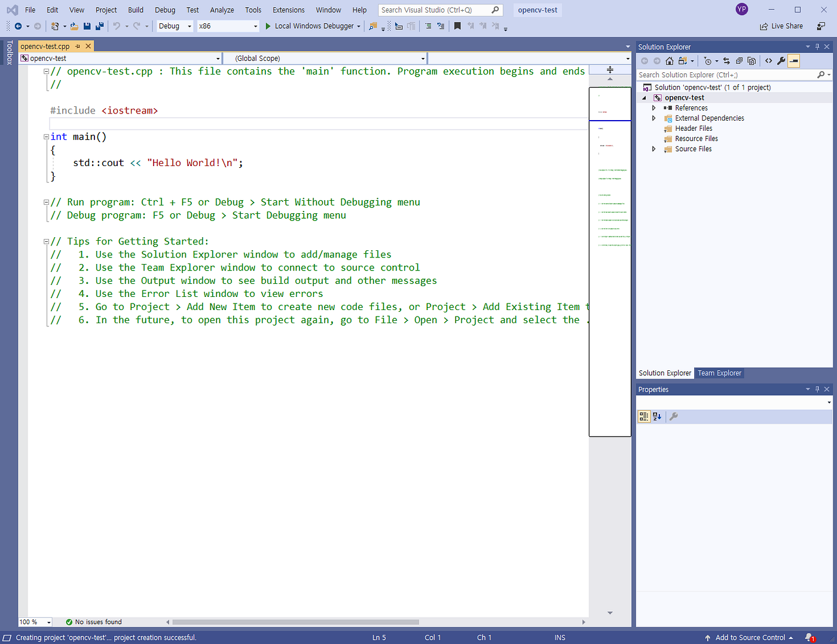This screenshot has width=837, height=644.
Task: Switch to the Team Explorer tab
Action: tap(719, 373)
